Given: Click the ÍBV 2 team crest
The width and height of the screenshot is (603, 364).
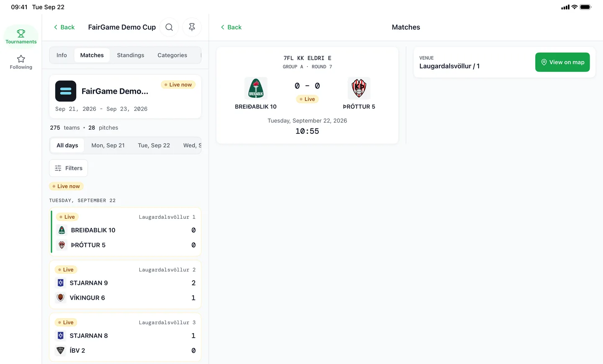Looking at the screenshot, I should [x=61, y=351].
